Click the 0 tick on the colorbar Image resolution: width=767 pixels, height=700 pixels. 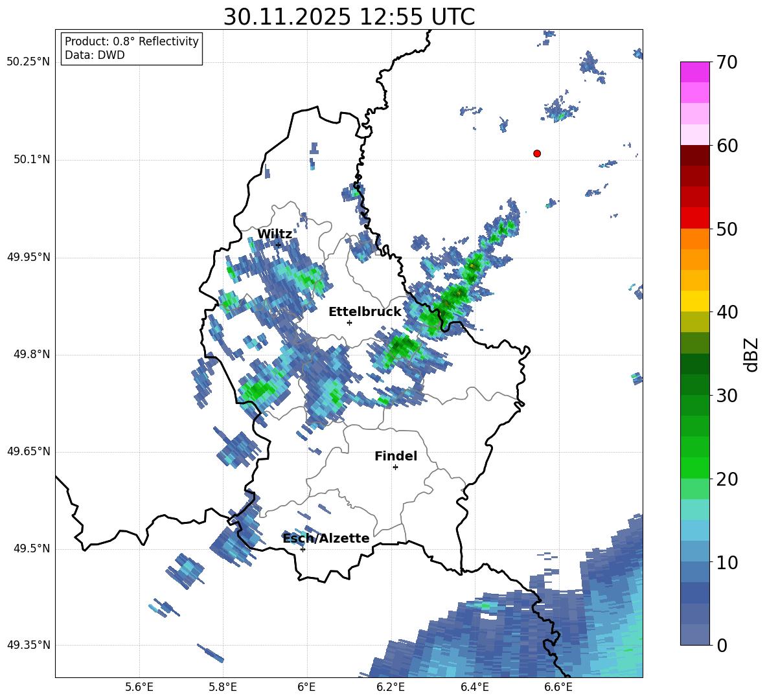tap(722, 645)
